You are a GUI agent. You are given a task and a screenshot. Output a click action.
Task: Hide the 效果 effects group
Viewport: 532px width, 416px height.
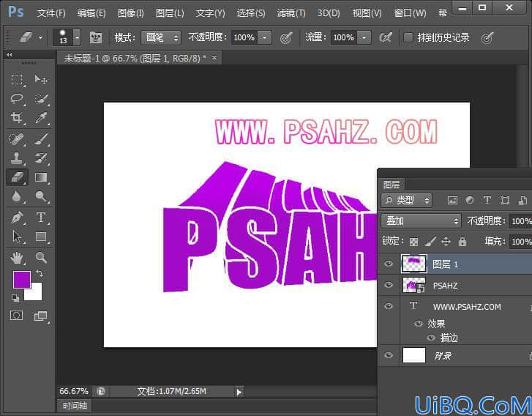[x=419, y=324]
